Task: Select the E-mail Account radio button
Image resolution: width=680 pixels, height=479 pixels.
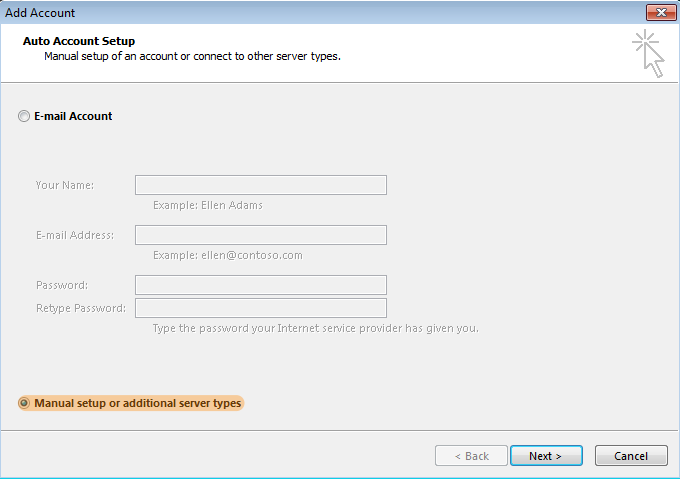Action: tap(24, 116)
